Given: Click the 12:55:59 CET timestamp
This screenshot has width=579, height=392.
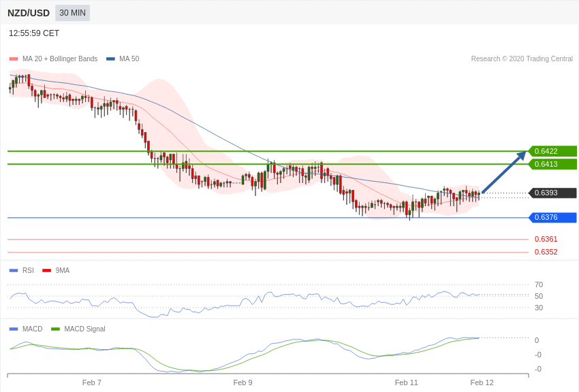Looking at the screenshot, I should coord(34,33).
